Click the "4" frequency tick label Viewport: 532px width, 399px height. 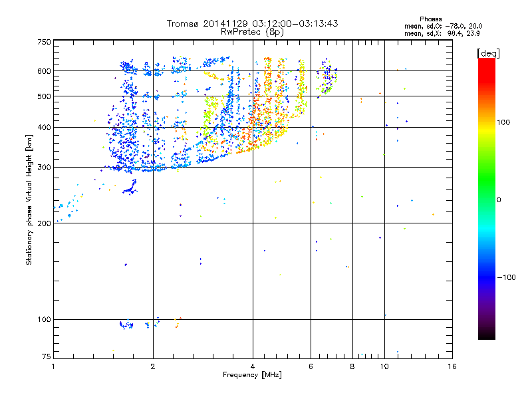(253, 366)
